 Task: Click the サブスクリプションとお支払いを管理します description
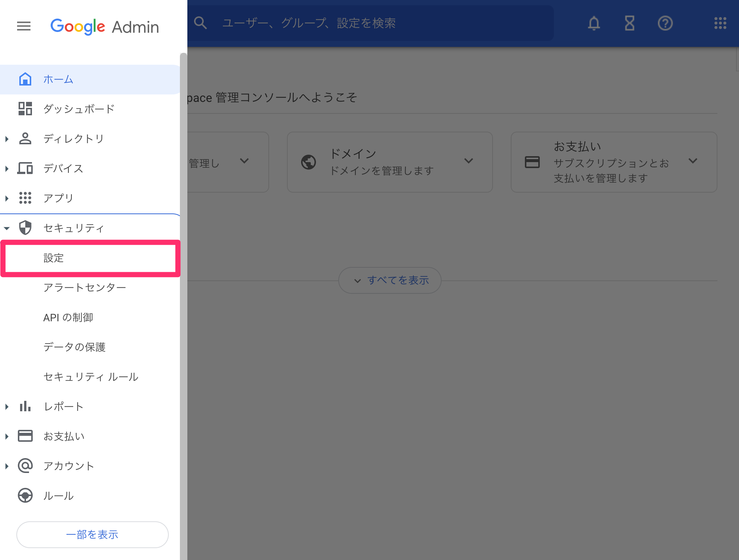pos(611,171)
